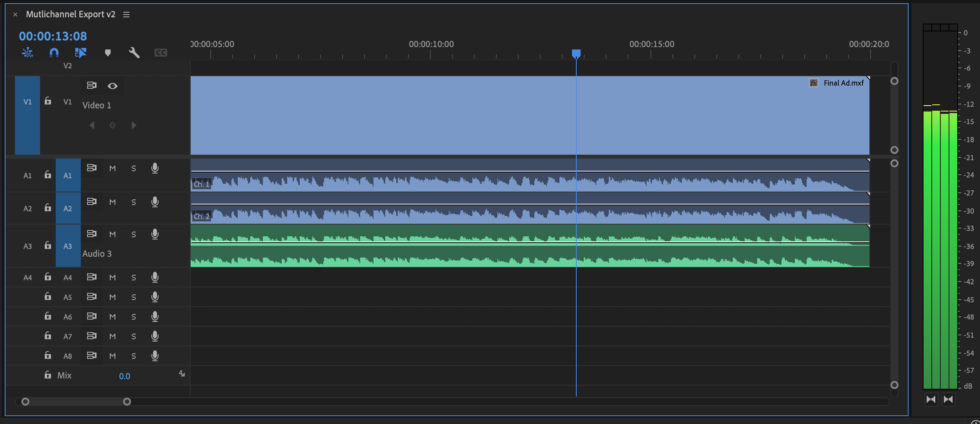This screenshot has width=980, height=424.
Task: Open the sequence panel menu
Action: point(126,14)
